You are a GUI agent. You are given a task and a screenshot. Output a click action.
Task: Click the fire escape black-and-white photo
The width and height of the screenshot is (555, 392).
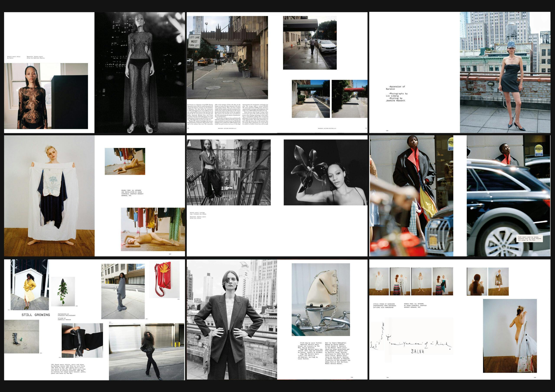(x=229, y=172)
